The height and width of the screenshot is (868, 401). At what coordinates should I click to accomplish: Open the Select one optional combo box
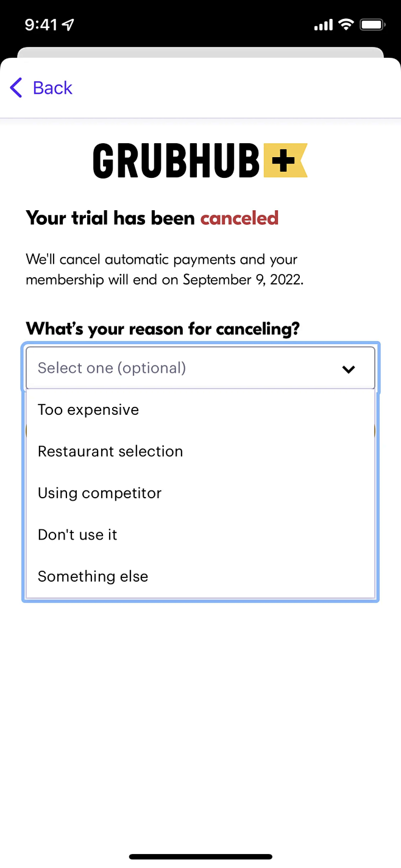pyautogui.click(x=200, y=368)
